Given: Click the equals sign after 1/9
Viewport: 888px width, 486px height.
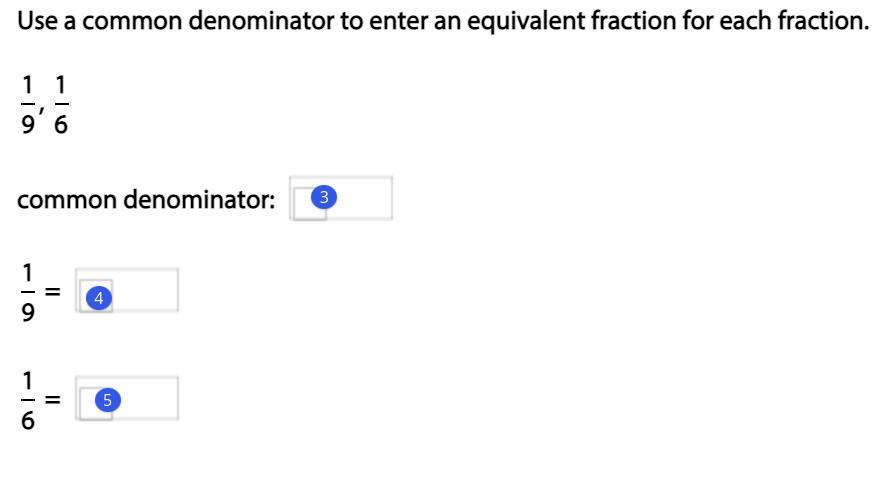Looking at the screenshot, I should (x=53, y=291).
